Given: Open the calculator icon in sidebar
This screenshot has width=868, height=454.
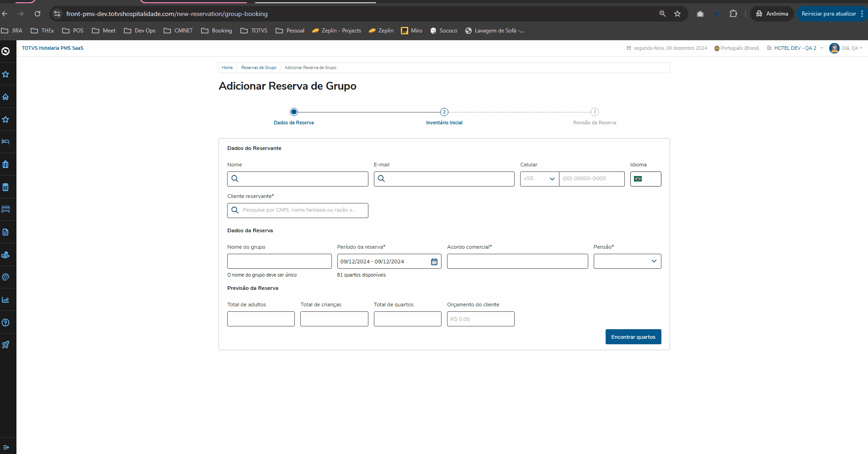Looking at the screenshot, I should point(5,187).
